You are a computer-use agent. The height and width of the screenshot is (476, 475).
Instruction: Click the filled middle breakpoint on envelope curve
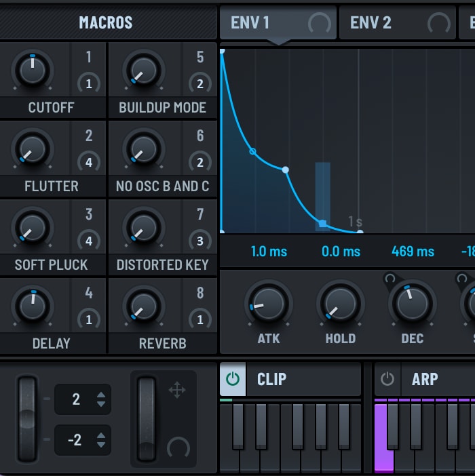[286, 170]
